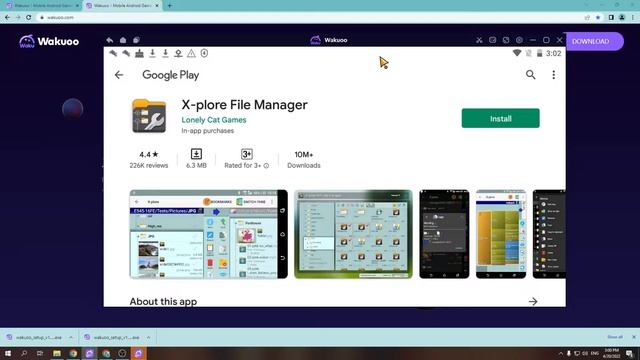This screenshot has width=640, height=360.
Task: Open the Windows notification center icon
Action: [630, 353]
